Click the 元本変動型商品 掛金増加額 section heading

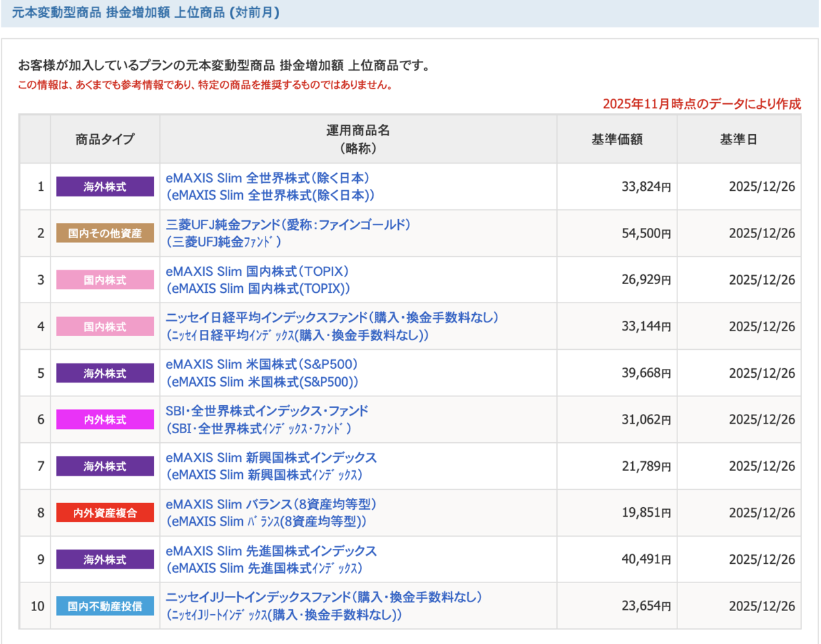[145, 13]
